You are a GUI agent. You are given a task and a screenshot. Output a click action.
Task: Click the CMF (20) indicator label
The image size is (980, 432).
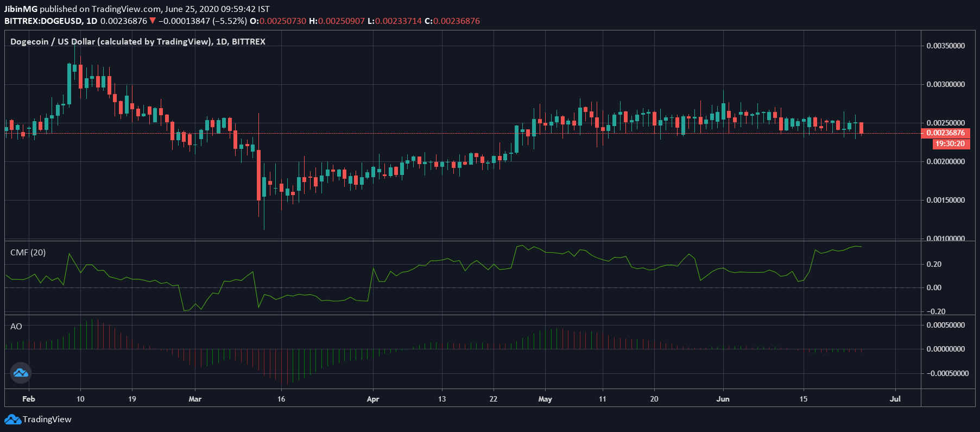28,252
